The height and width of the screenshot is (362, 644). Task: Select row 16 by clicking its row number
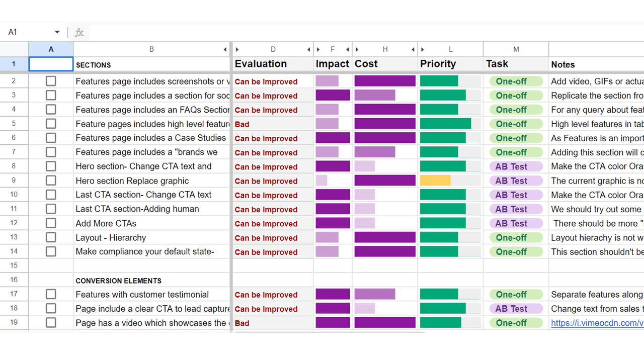pyautogui.click(x=14, y=281)
